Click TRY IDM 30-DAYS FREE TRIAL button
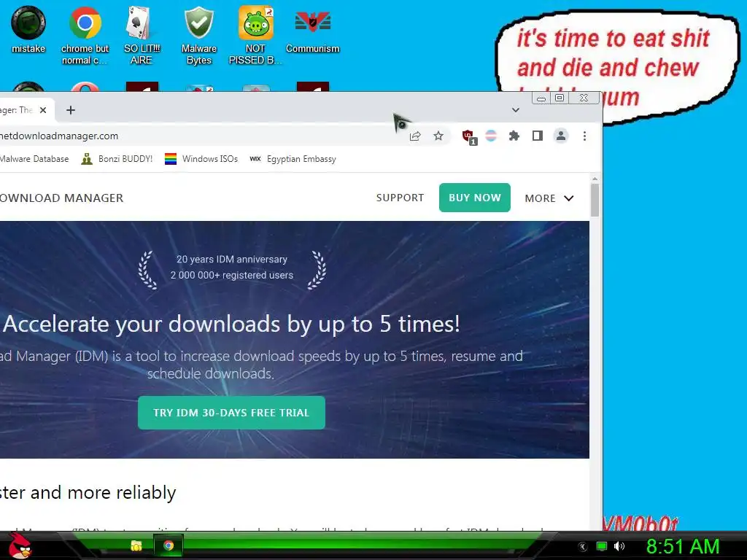 (x=231, y=413)
